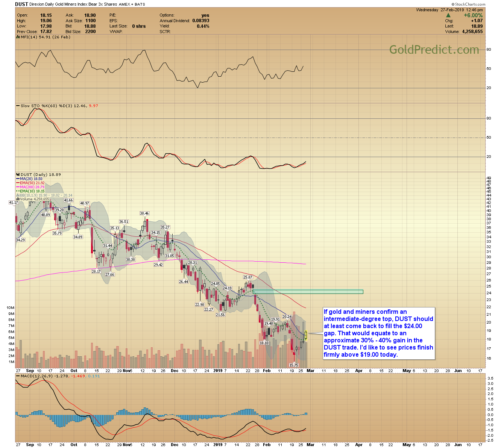Select the MA(20) blue legend entry
Viewport: 504px width, 448px height.
point(29,179)
